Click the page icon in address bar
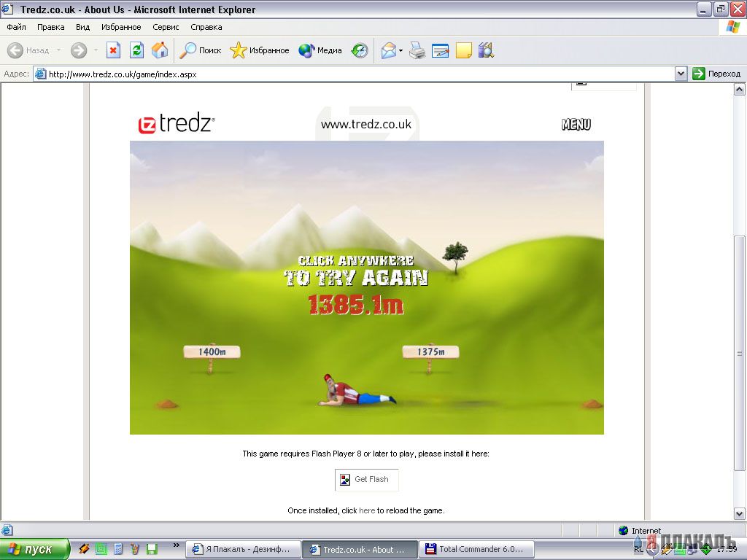The image size is (747, 560). [41, 74]
